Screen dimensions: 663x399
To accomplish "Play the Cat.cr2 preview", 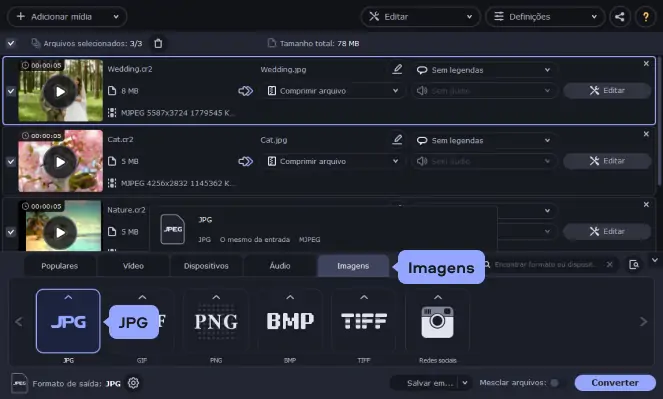I will click(60, 162).
